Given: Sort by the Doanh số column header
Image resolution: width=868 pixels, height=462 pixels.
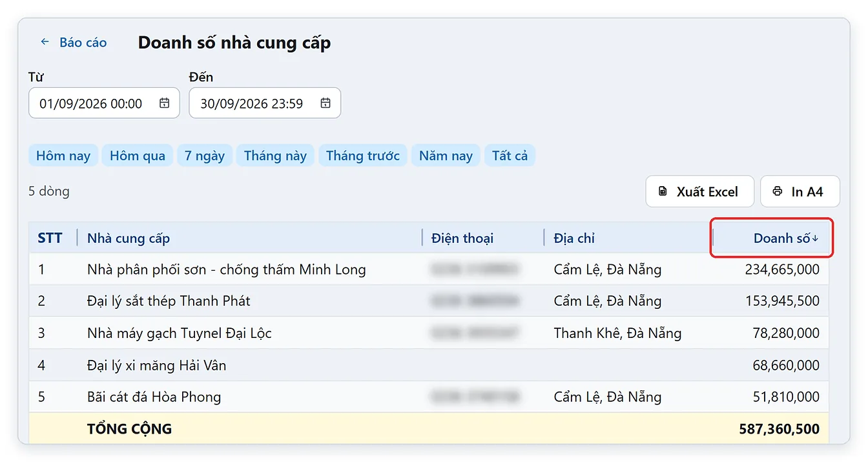Looking at the screenshot, I should (x=772, y=238).
